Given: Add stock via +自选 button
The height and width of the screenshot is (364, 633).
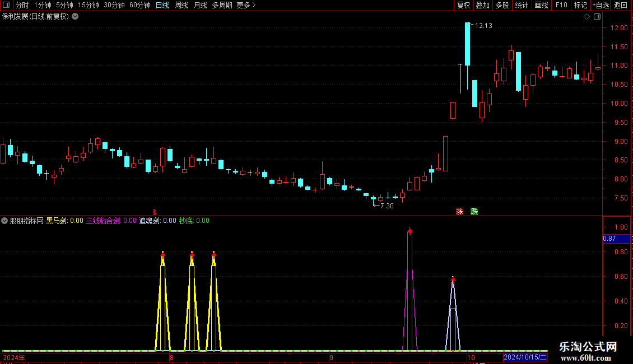Looking at the screenshot, I should coord(601,5).
